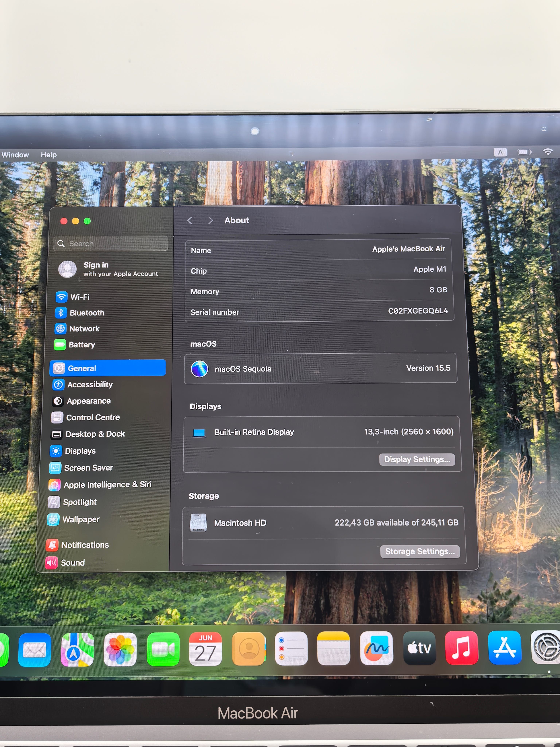Click the Search field in Settings
Screen dimensions: 560x747
(110, 243)
